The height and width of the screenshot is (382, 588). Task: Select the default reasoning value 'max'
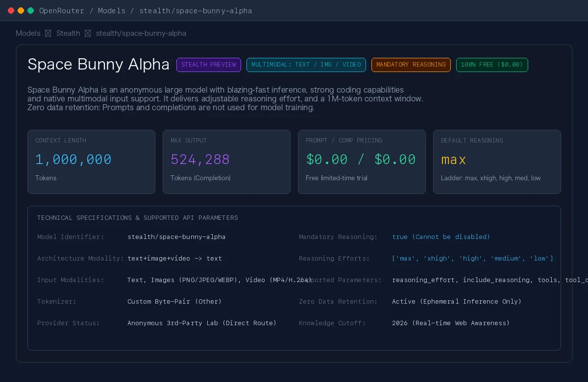coord(454,160)
